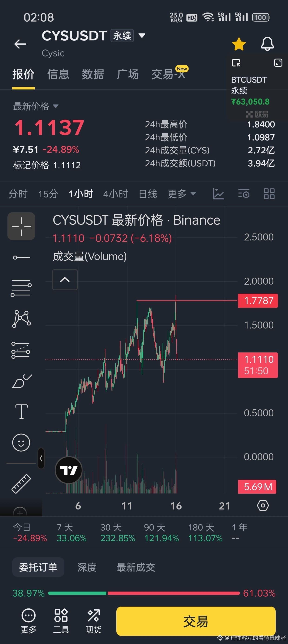This screenshot has width=288, height=644.
Task: Open the emoji sticker tool
Action: [x=21, y=442]
